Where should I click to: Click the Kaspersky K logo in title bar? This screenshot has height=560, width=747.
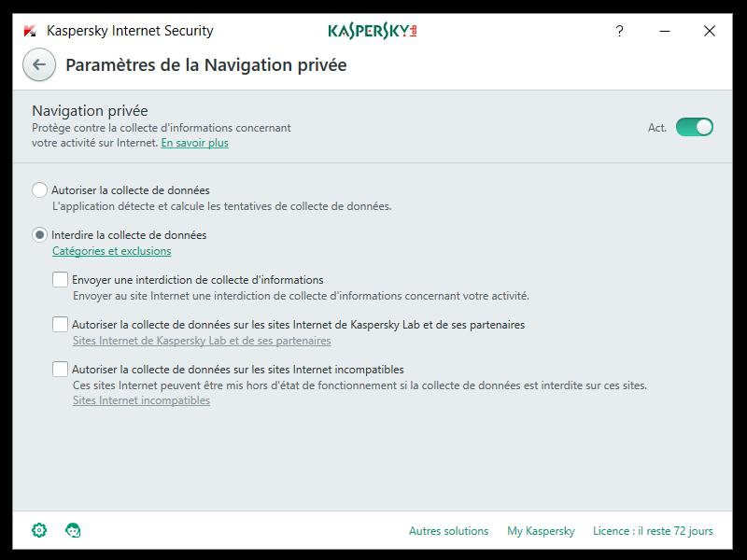(x=30, y=31)
